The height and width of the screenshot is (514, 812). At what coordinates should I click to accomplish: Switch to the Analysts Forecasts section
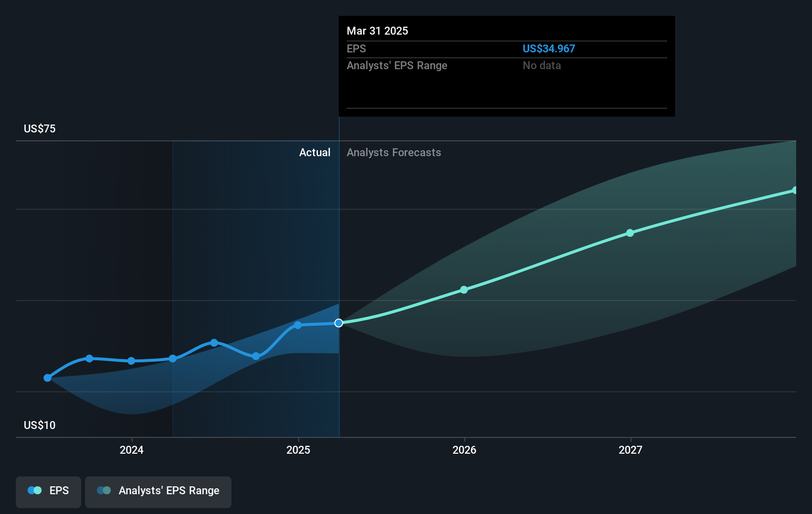point(393,152)
